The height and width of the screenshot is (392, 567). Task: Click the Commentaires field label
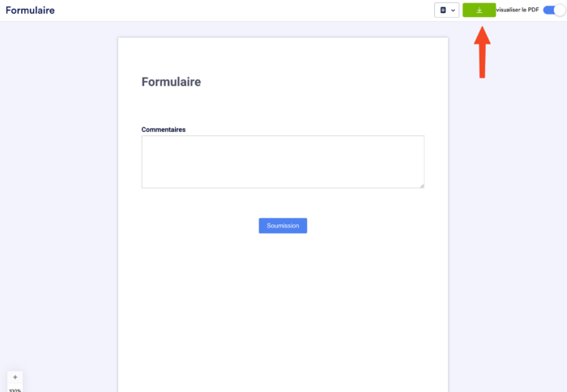coord(164,130)
